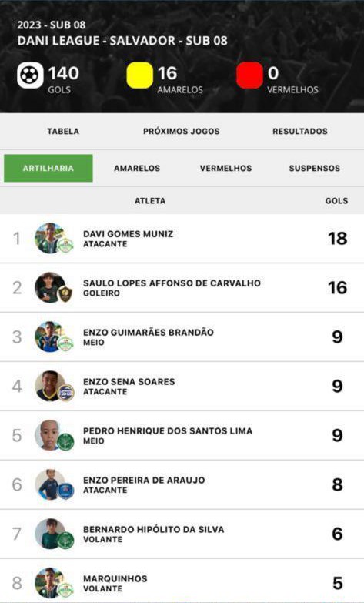Open the Suspensos tab
Image resolution: width=364 pixels, height=603 pixels.
pyautogui.click(x=315, y=168)
